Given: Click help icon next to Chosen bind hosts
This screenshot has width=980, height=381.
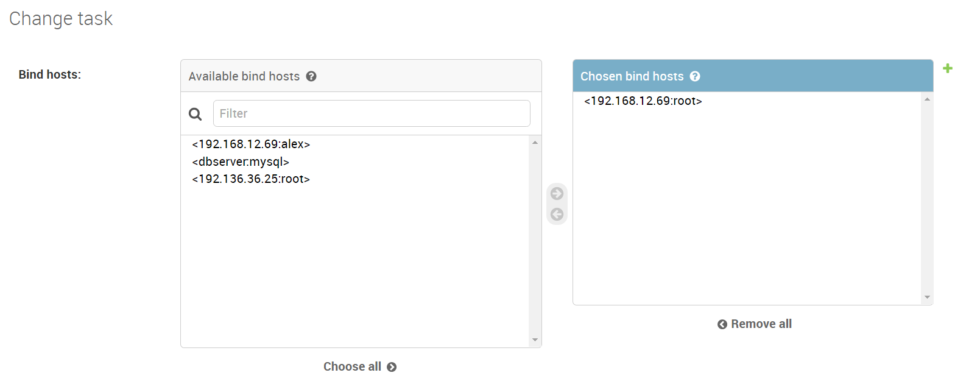Looking at the screenshot, I should pos(695,76).
